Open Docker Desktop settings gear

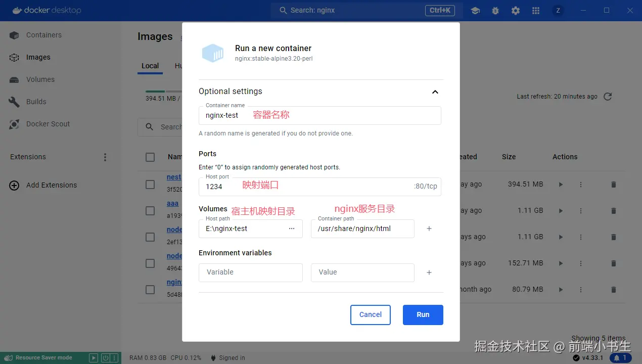(516, 10)
